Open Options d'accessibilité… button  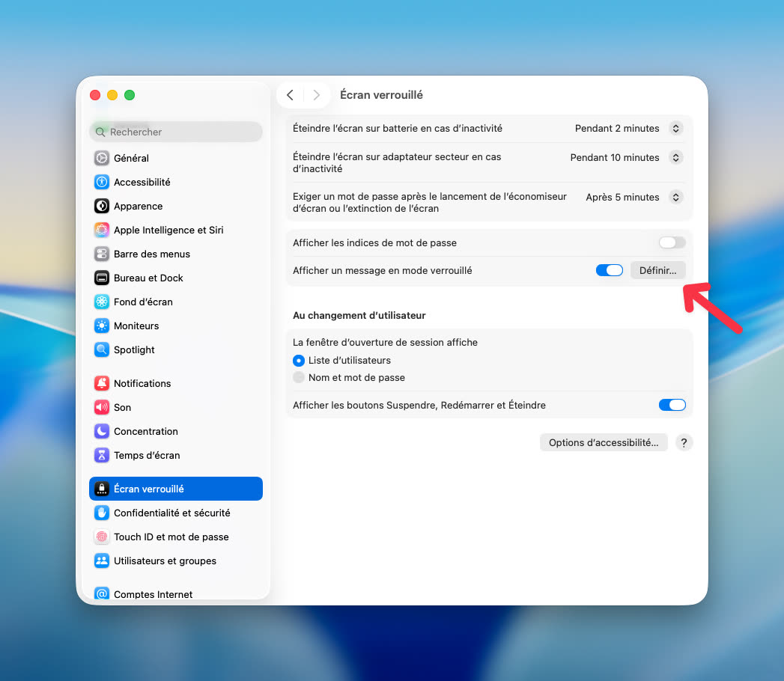point(603,442)
